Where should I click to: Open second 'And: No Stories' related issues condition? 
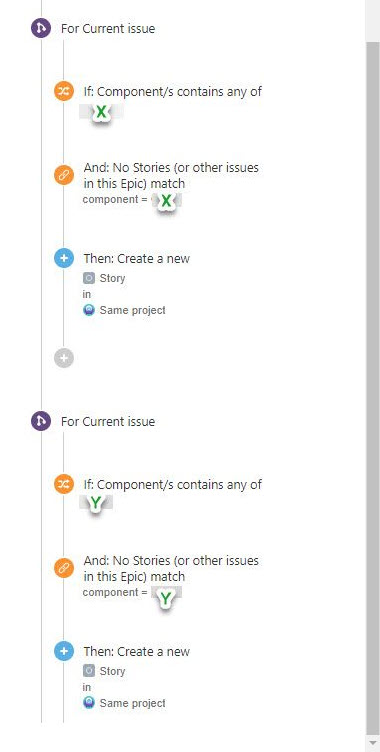tap(171, 568)
